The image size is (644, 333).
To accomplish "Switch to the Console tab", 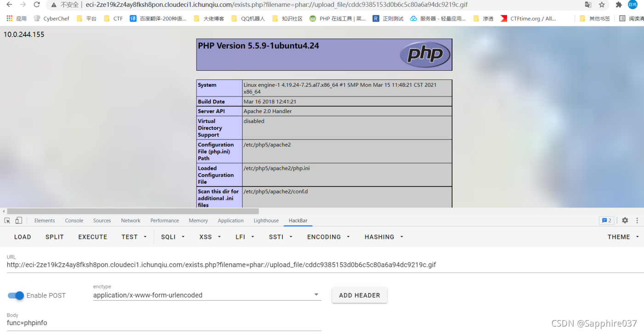I will pos(74,220).
